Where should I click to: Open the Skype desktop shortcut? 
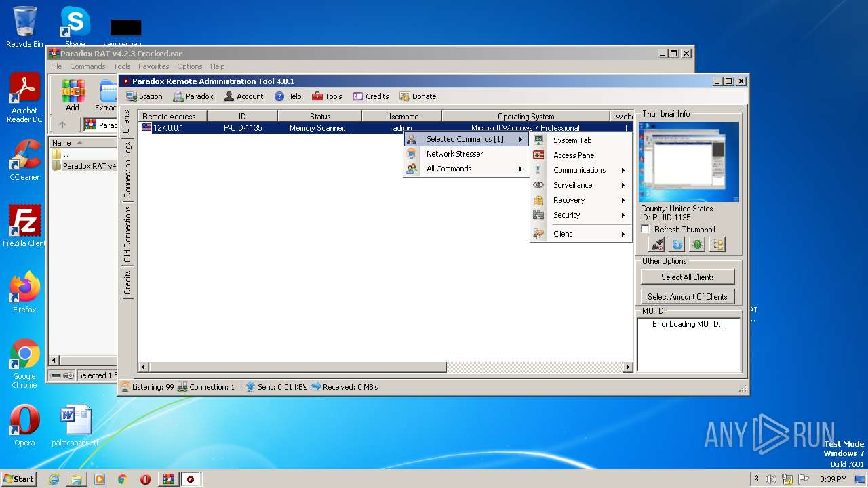[75, 27]
